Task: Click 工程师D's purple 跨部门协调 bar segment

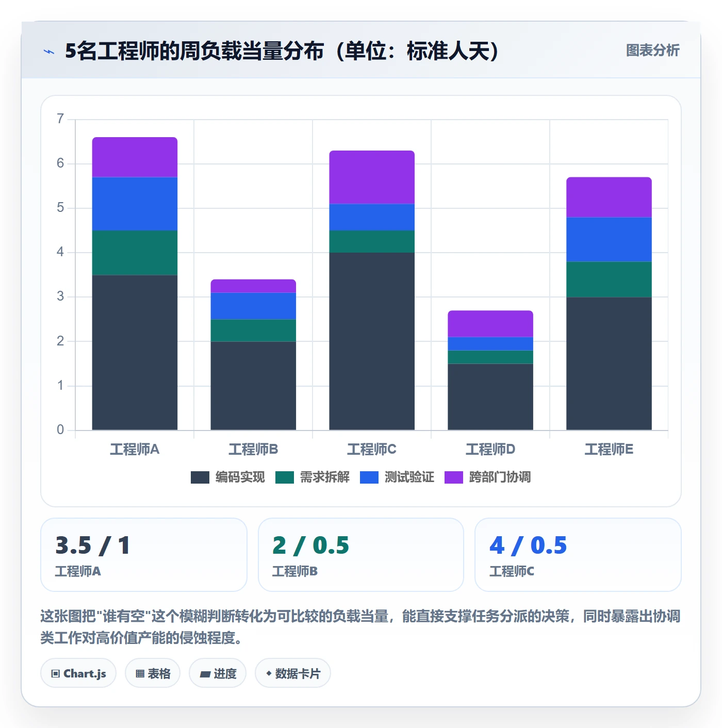Action: tap(490, 324)
